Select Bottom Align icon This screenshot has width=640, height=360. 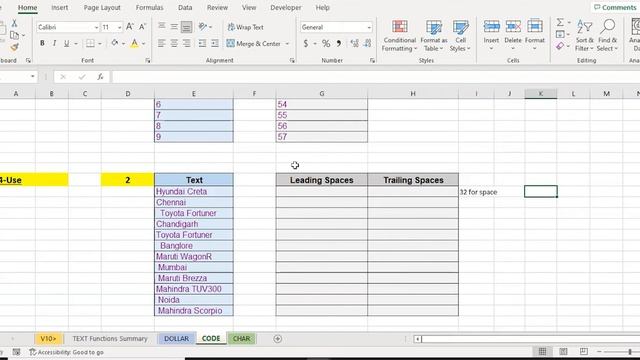pos(186,27)
